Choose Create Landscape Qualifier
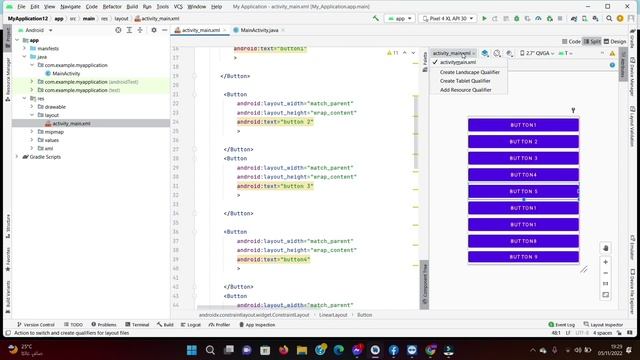This screenshot has height=360, width=640. 469,72
